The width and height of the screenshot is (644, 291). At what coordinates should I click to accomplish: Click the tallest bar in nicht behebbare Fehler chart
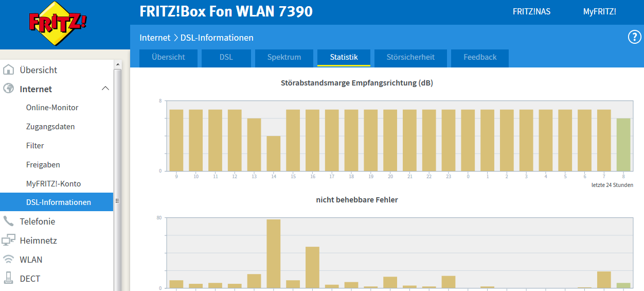[x=274, y=254]
